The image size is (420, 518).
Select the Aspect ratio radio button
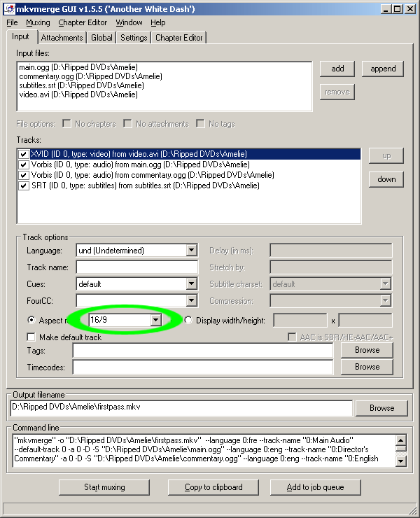pos(31,320)
